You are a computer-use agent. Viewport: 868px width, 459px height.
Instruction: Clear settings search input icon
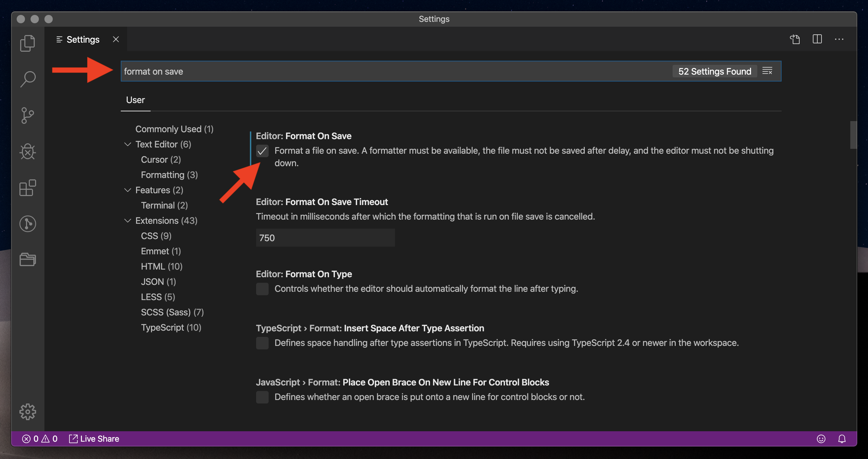coord(767,71)
